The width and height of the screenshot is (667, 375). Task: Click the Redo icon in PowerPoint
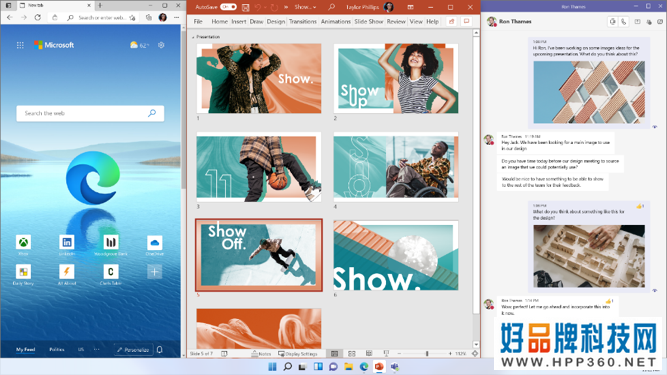[274, 7]
